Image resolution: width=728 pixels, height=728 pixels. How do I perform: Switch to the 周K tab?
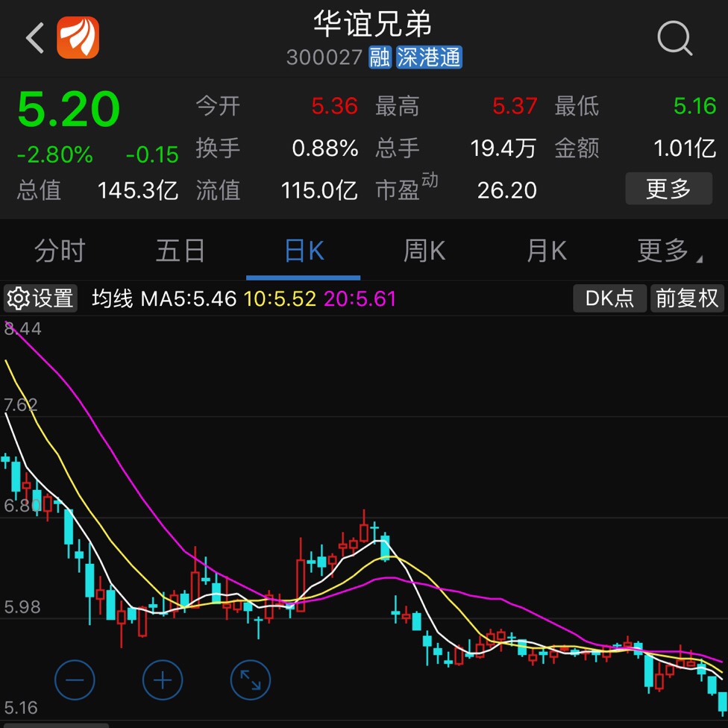(x=424, y=251)
